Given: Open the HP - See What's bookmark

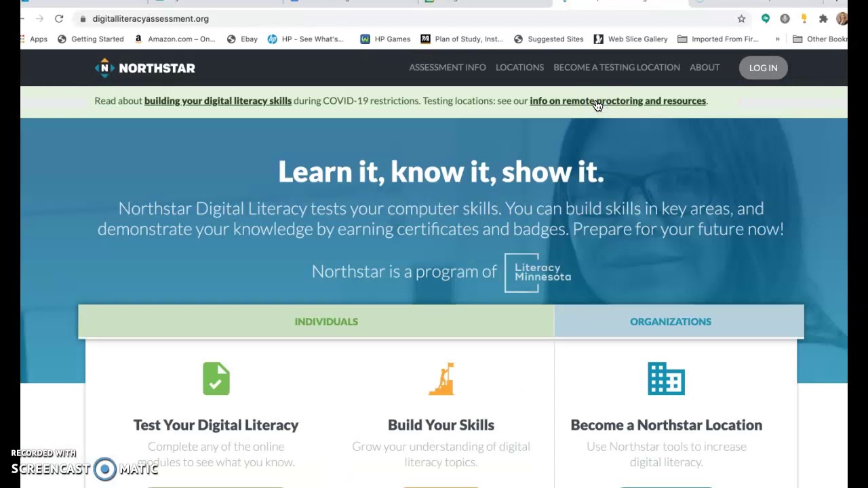Looking at the screenshot, I should 306,39.
